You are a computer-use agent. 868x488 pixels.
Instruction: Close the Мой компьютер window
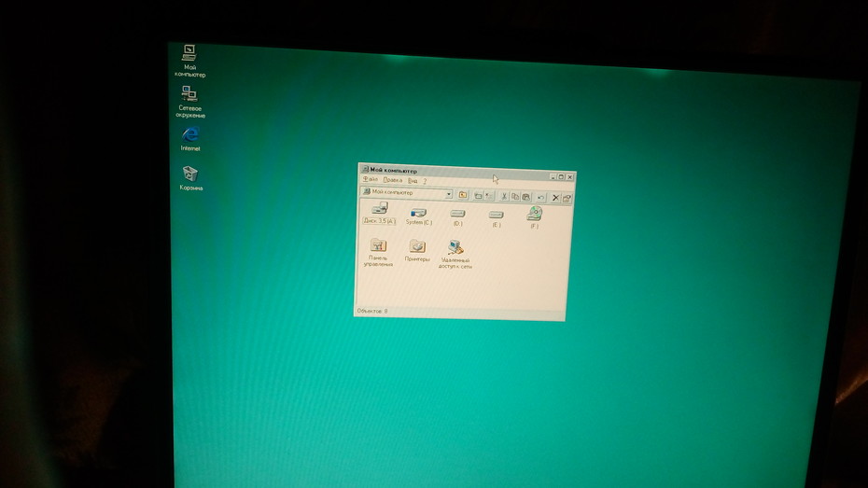570,177
